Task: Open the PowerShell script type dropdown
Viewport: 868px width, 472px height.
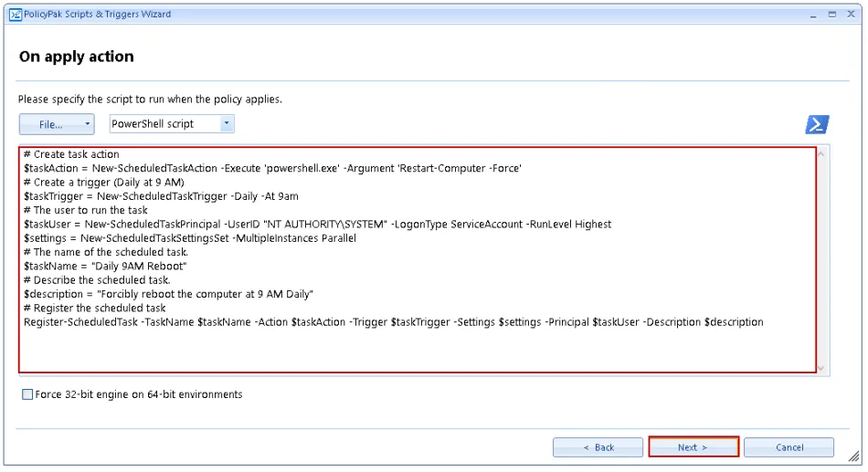Action: pyautogui.click(x=227, y=124)
